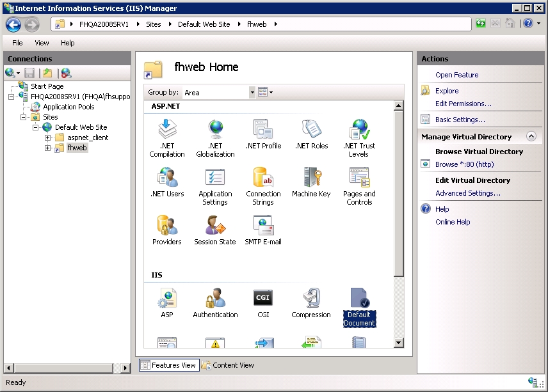Open the Authentication feature
548x392 pixels.
tap(215, 303)
